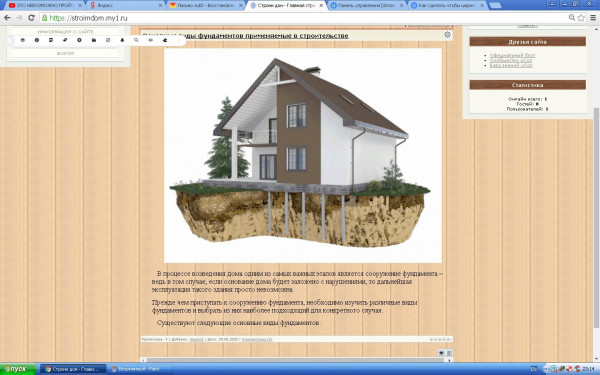Click the folder icon in admin bar

(94, 40)
